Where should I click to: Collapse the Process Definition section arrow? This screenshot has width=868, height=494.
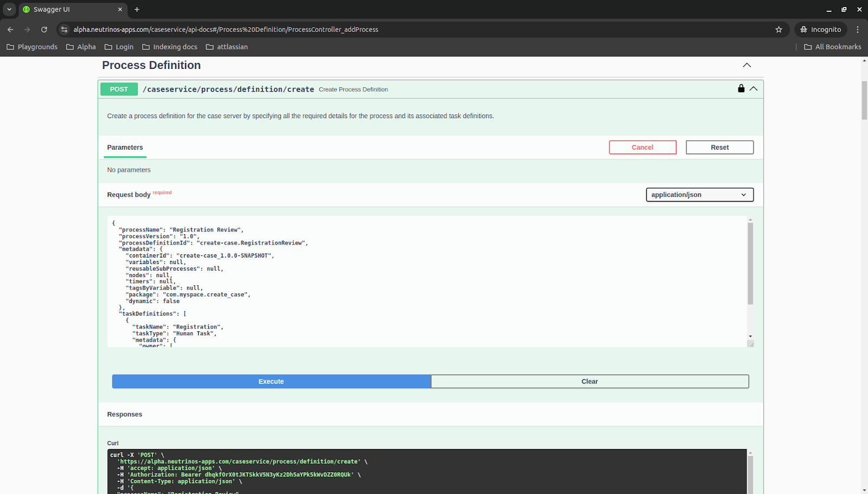tap(747, 65)
